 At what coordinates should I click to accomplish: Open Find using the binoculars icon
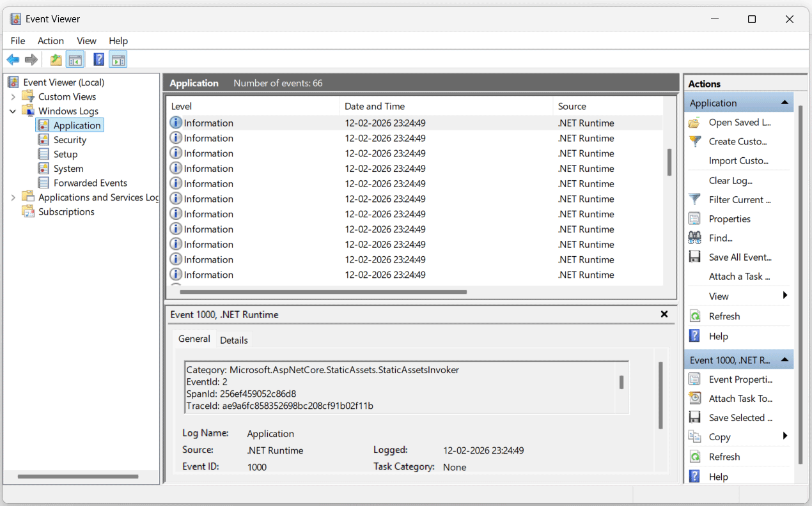[719, 237]
